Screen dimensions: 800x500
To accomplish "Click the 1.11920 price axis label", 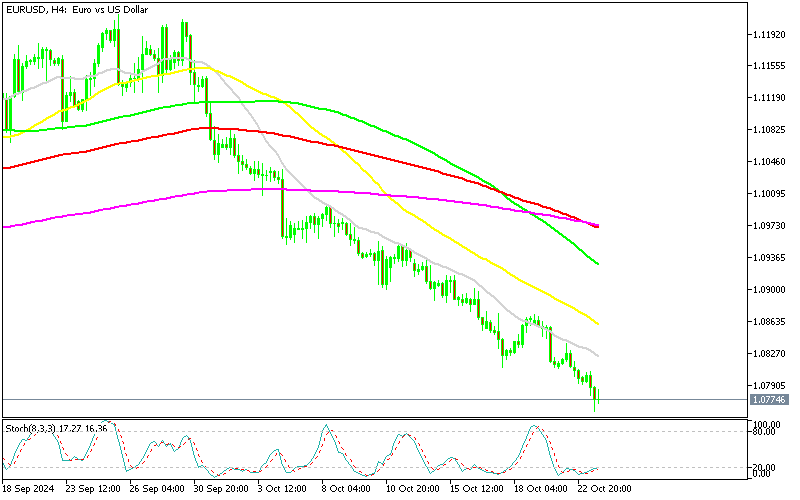I will point(768,34).
